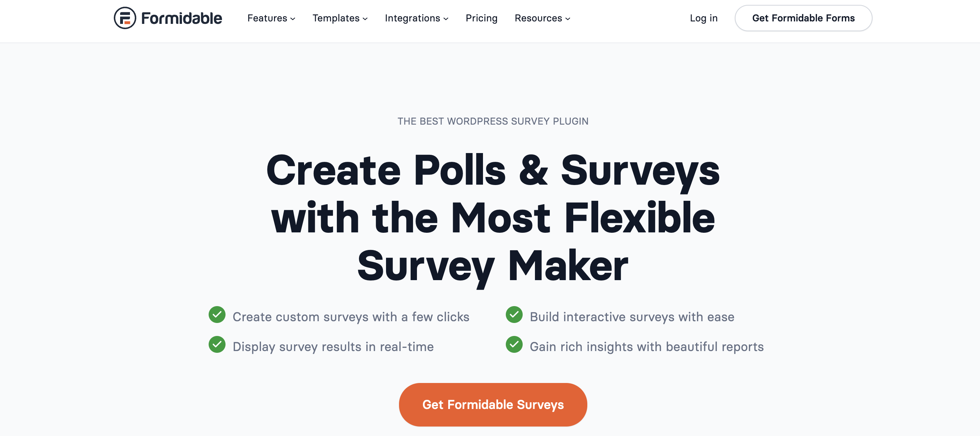Viewport: 980px width, 436px height.
Task: Click the Log in link
Action: click(704, 18)
